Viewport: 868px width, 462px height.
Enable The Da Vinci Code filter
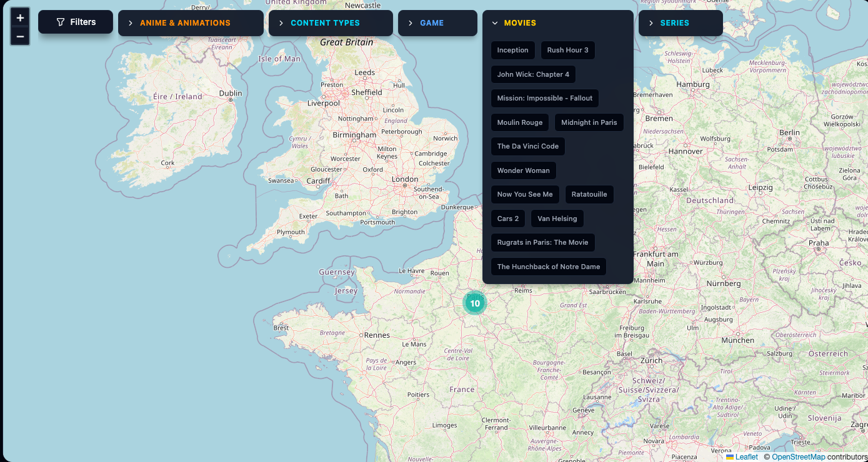[527, 146]
